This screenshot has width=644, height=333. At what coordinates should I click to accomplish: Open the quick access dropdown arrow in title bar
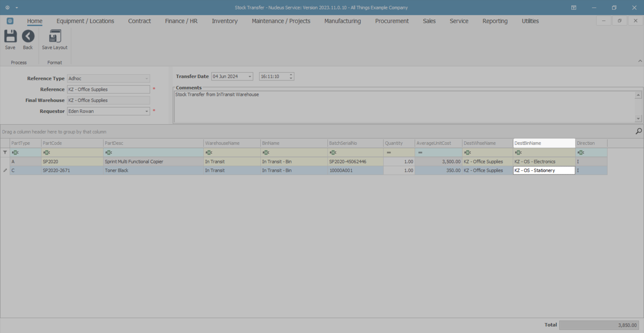click(17, 8)
